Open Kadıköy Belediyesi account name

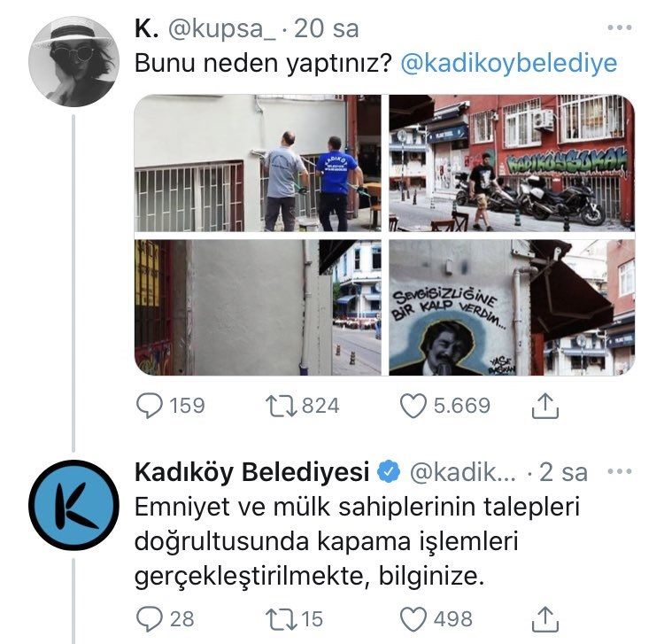[x=252, y=472]
